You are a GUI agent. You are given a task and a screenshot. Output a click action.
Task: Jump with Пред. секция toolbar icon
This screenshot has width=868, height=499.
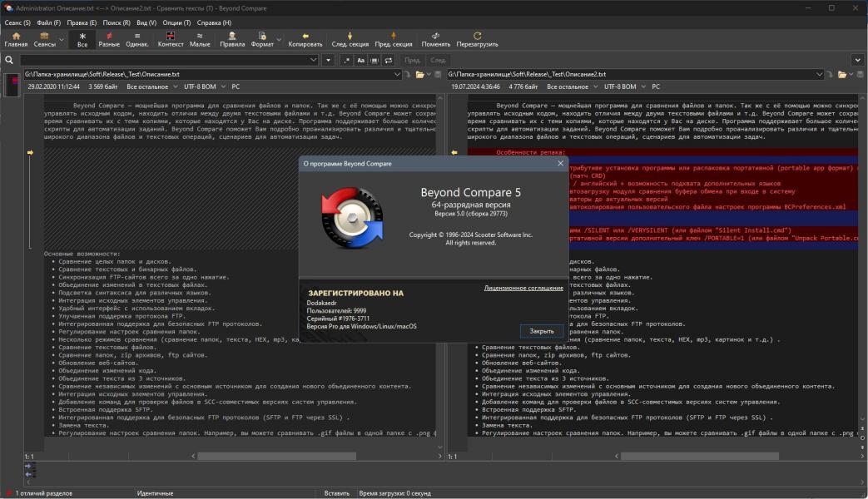[x=393, y=39]
